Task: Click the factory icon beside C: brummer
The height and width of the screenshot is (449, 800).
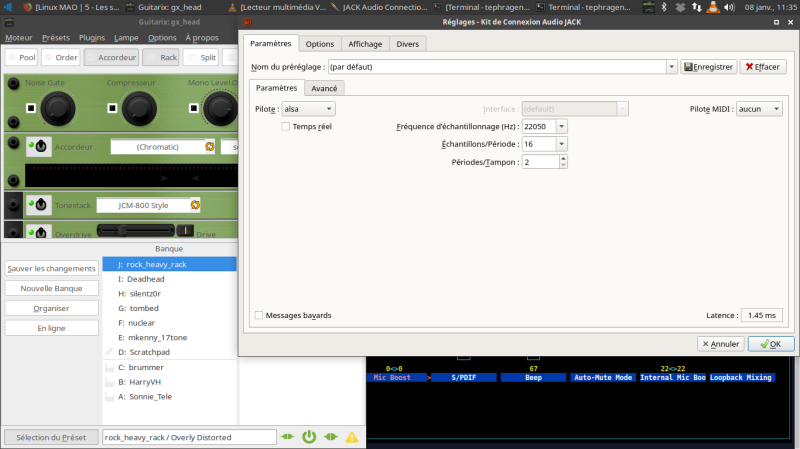Action: 109,367
